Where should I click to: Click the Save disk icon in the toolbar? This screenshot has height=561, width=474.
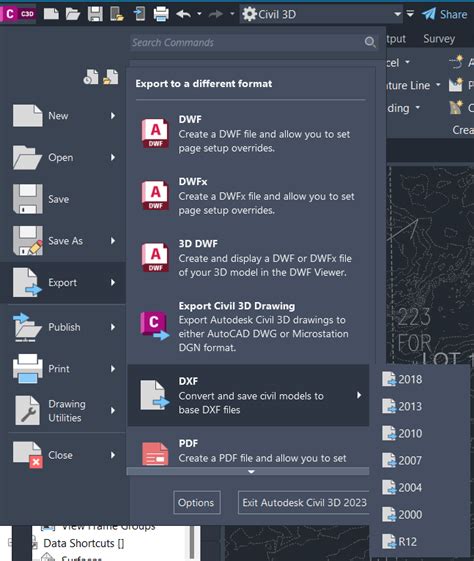(x=95, y=14)
